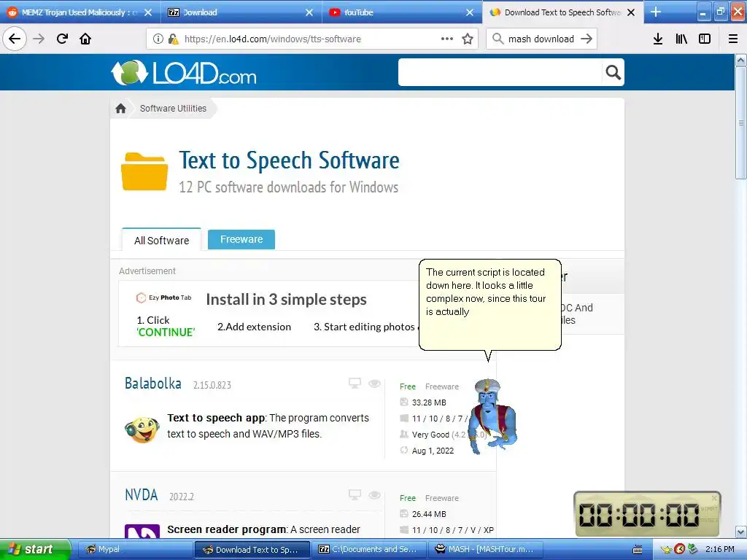Toggle the sidebar view icon

click(705, 39)
